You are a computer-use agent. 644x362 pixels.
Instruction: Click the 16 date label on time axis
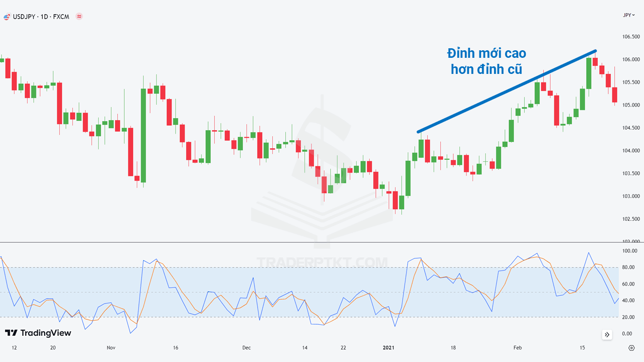click(x=176, y=348)
